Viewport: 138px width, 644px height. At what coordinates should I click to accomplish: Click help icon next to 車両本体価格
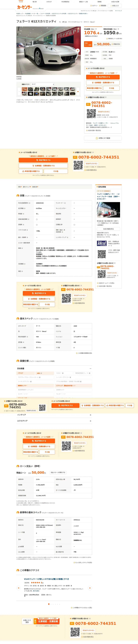[118, 29]
